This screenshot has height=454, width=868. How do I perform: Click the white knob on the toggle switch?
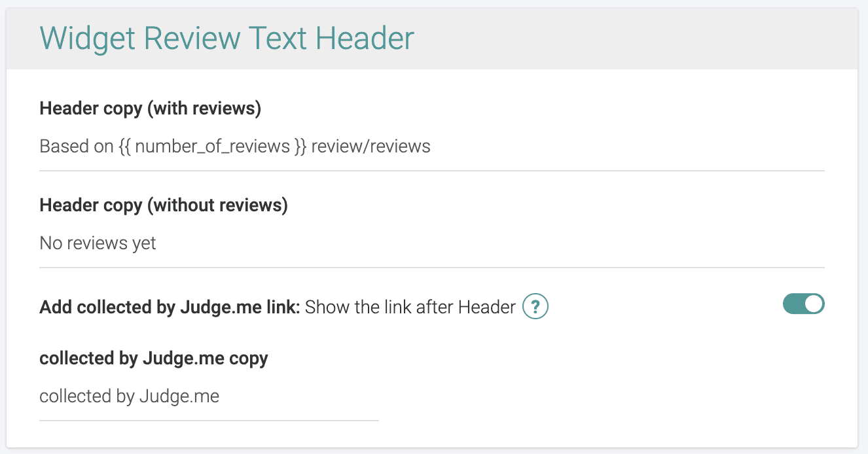coord(814,304)
